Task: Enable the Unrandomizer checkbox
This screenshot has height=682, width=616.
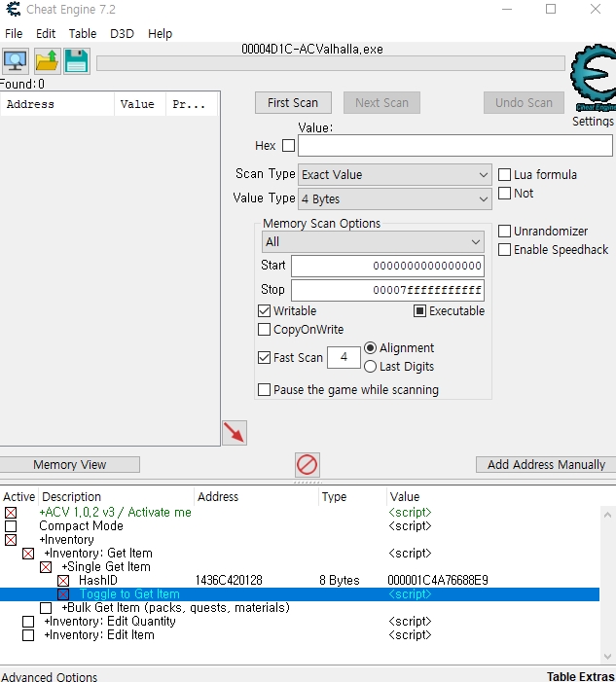Action: pyautogui.click(x=504, y=231)
